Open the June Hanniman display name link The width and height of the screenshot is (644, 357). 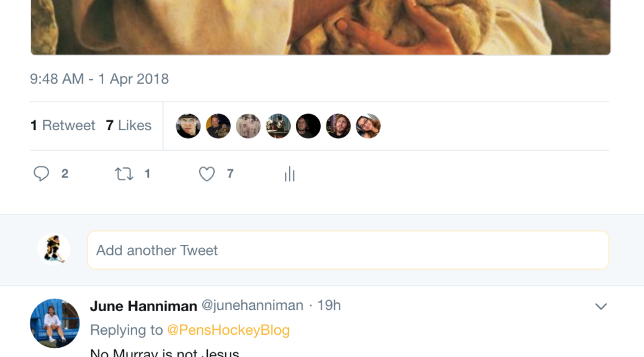(x=143, y=306)
